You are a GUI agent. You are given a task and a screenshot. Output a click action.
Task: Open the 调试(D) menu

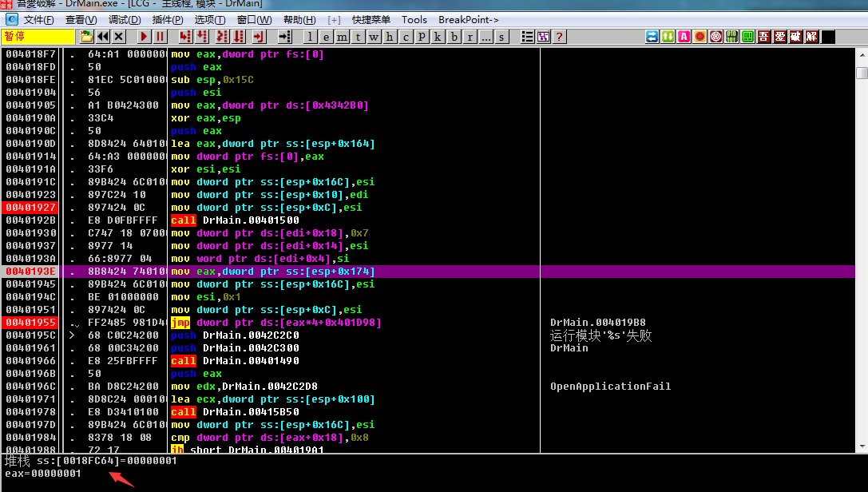[125, 20]
